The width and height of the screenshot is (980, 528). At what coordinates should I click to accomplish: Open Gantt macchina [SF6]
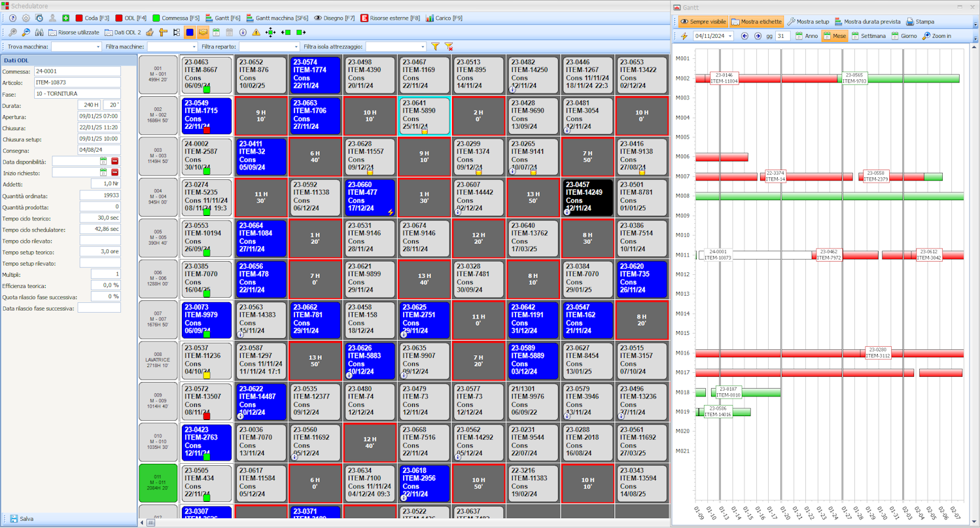click(x=277, y=18)
